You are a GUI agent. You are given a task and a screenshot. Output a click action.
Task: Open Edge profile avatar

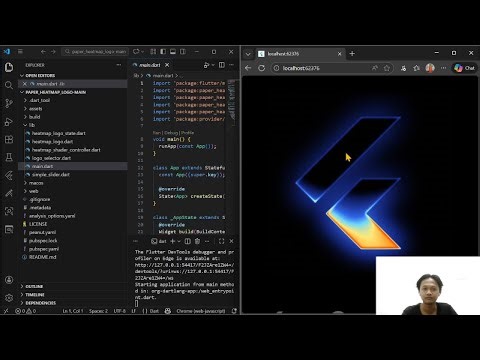click(x=430, y=68)
